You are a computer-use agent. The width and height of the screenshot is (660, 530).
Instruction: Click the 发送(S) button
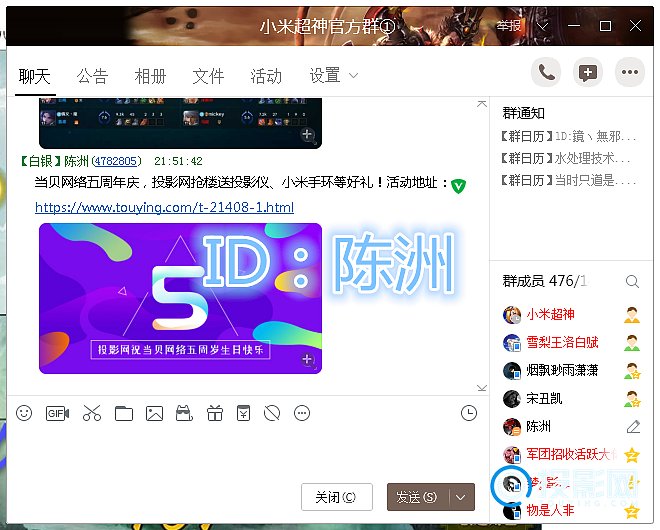418,497
